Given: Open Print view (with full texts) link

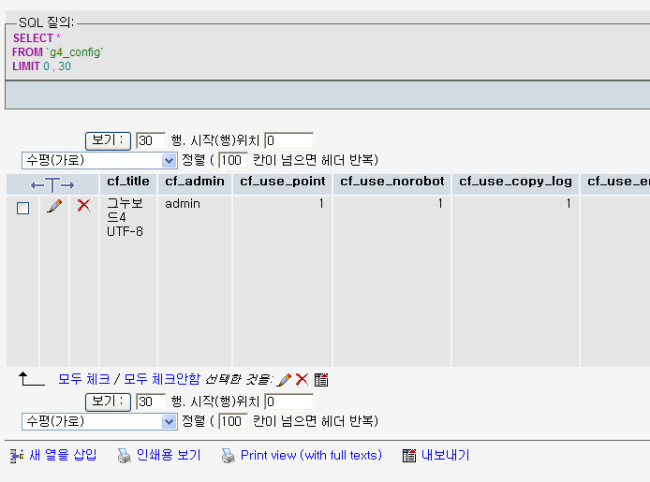Looking at the screenshot, I should (x=311, y=455).
